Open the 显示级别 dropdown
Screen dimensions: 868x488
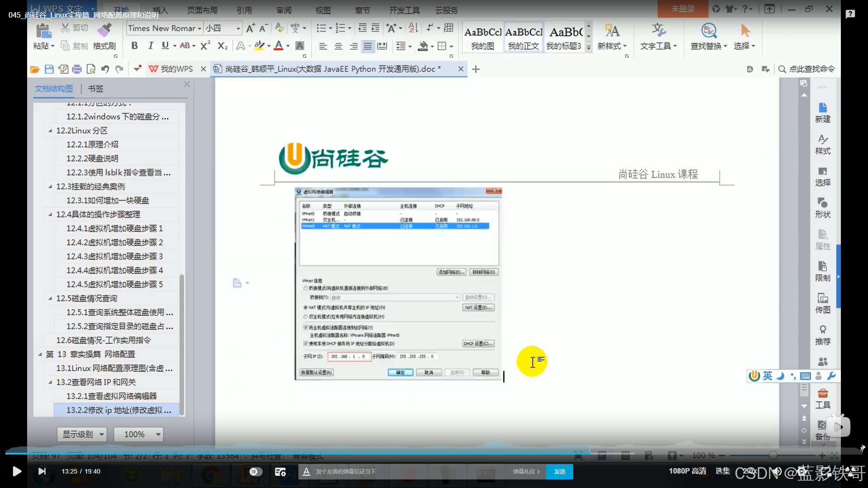[x=82, y=434]
